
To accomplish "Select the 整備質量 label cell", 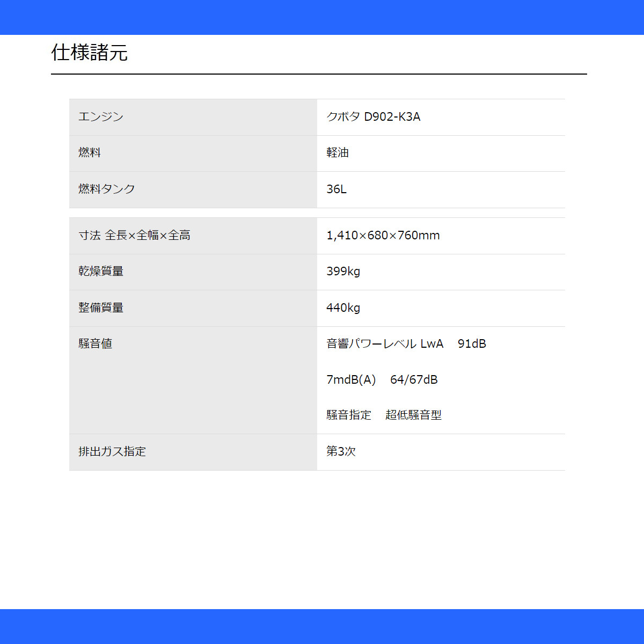I will click(x=193, y=309).
